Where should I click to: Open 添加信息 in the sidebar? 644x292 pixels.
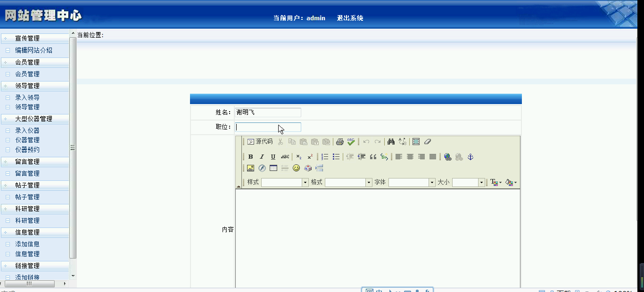click(27, 244)
